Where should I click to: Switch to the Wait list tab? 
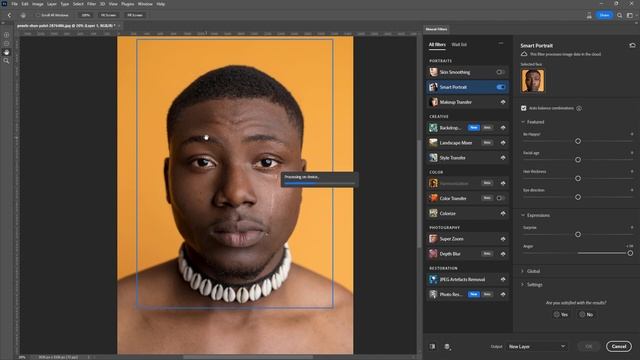tap(459, 44)
